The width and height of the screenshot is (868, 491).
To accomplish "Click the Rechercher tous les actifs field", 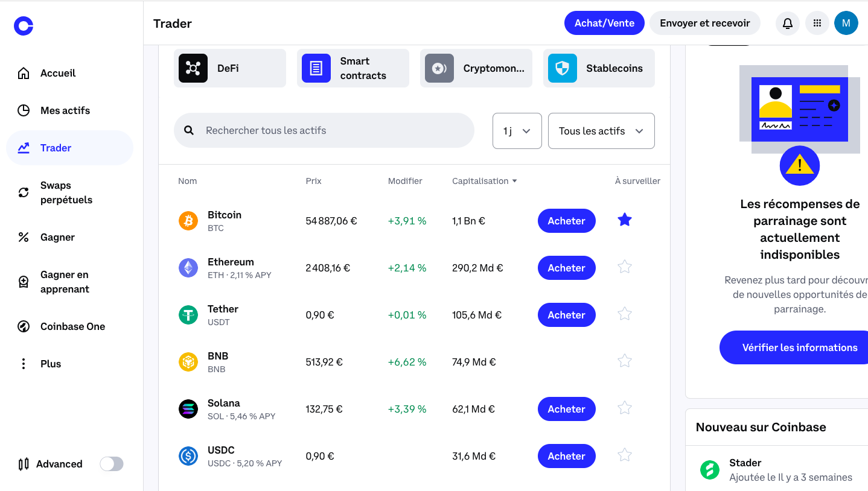I will pos(324,130).
